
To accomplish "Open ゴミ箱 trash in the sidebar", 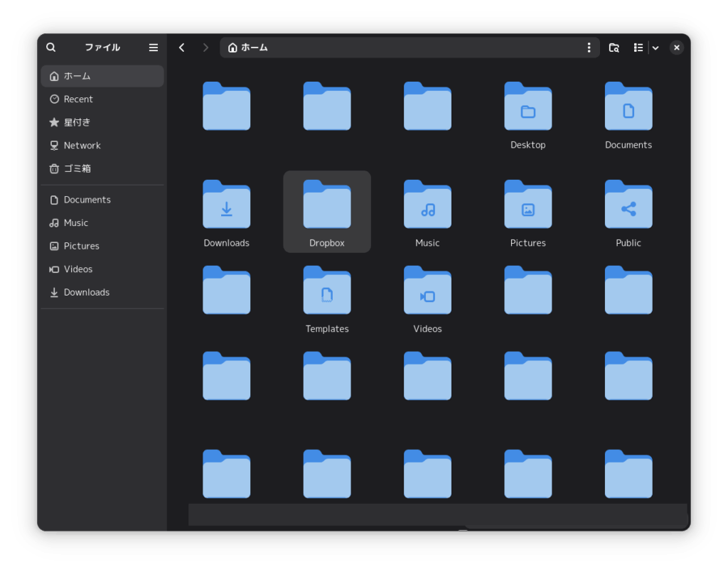I will (102, 169).
